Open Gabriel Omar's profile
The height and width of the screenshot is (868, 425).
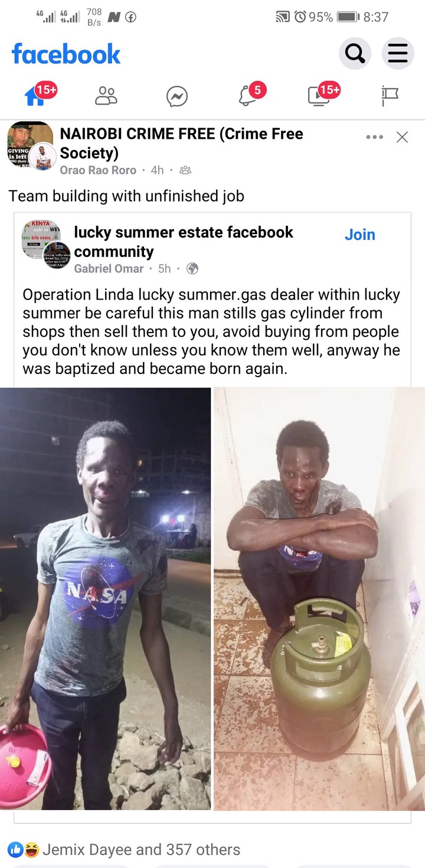click(109, 269)
